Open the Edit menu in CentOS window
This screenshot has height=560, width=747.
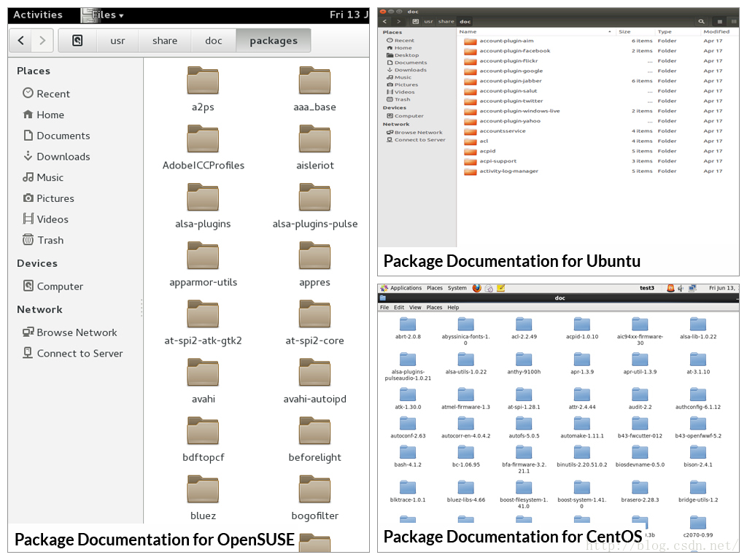tap(399, 308)
